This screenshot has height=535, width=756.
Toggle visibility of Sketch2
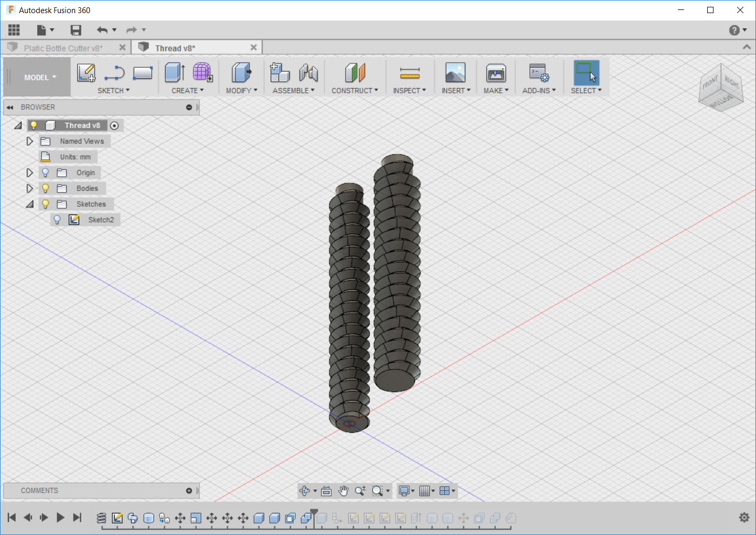[57, 220]
